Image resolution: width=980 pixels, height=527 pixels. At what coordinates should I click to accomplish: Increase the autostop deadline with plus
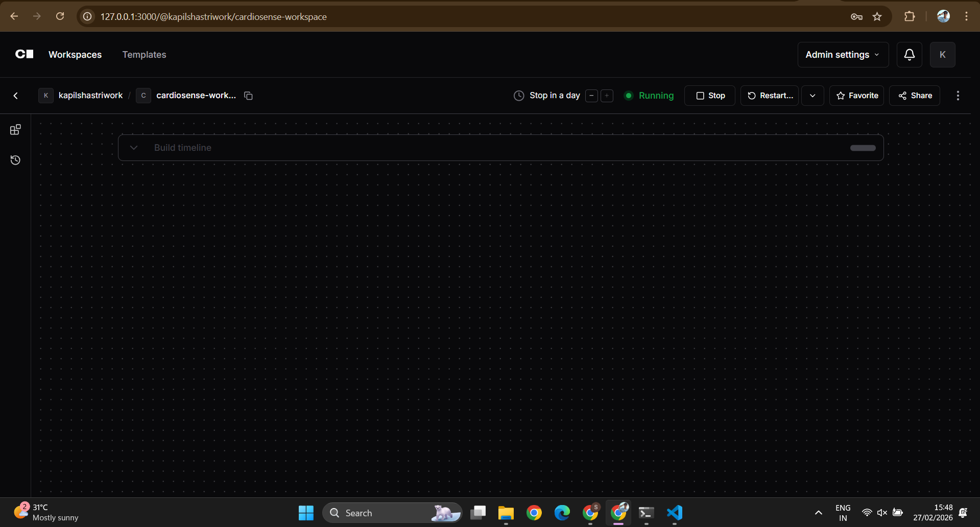607,96
